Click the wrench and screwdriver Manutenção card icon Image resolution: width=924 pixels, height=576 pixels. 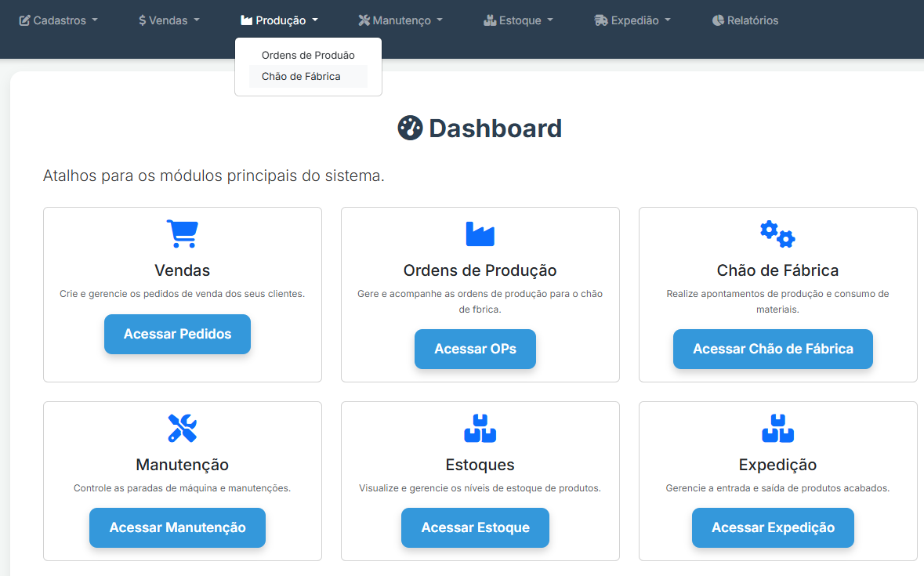click(x=182, y=428)
